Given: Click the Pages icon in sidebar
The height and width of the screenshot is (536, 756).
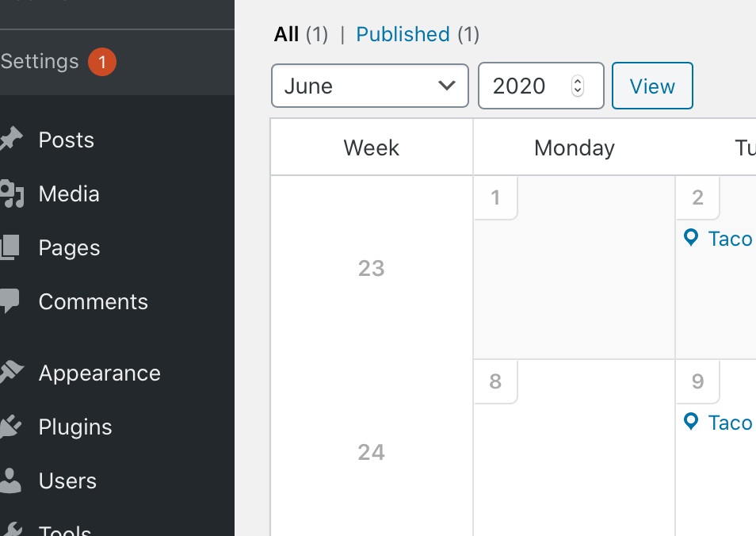Looking at the screenshot, I should click(10, 247).
